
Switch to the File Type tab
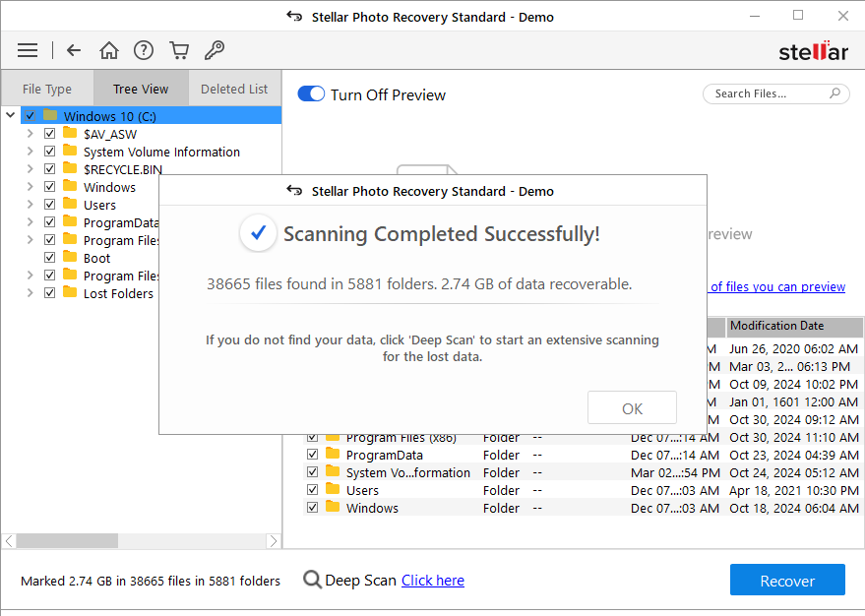(46, 88)
